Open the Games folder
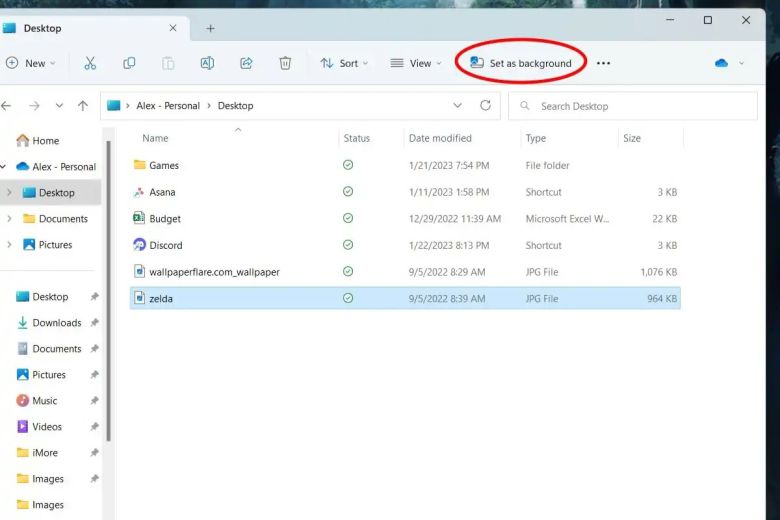 (x=164, y=165)
